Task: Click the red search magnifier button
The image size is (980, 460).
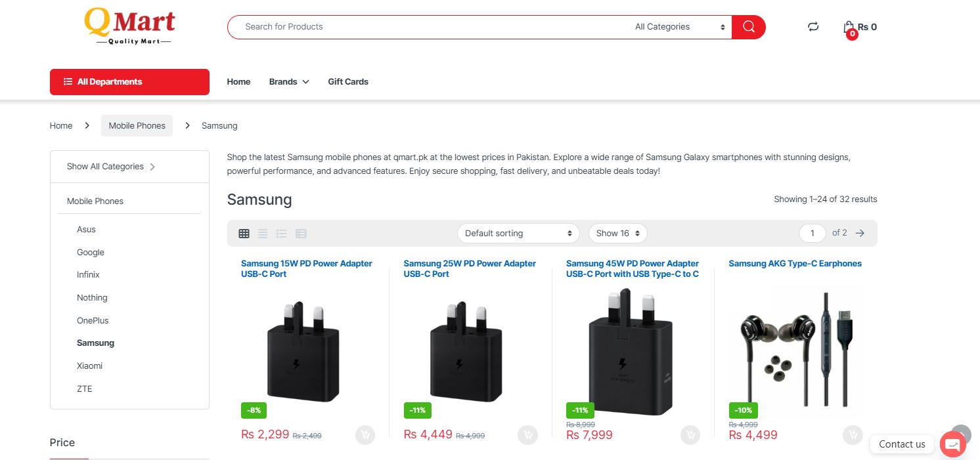Action: [748, 27]
